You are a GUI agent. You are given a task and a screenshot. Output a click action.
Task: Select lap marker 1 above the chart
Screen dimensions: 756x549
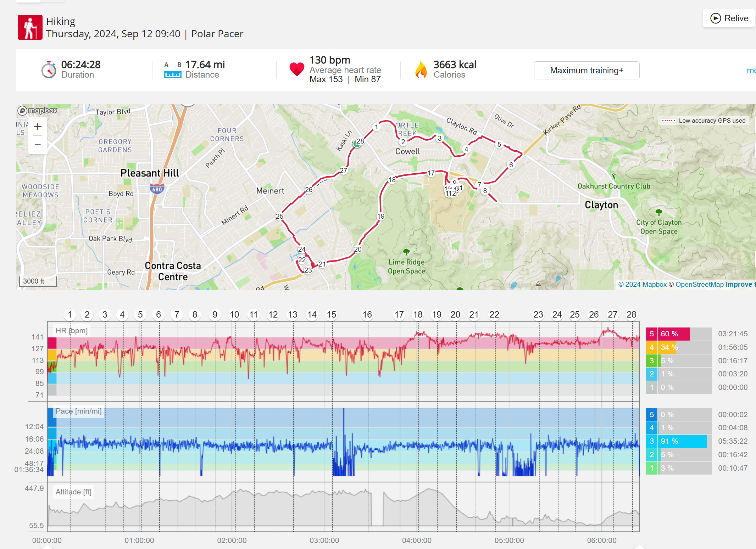point(70,314)
